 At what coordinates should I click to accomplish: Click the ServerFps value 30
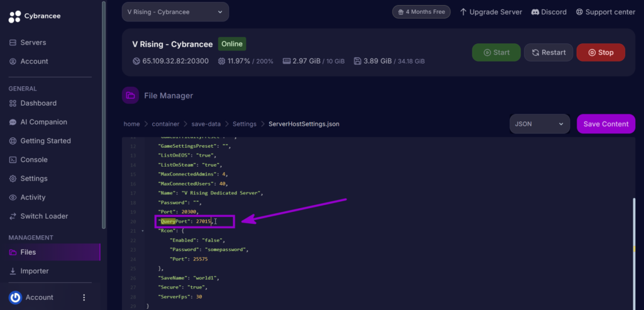199,297
